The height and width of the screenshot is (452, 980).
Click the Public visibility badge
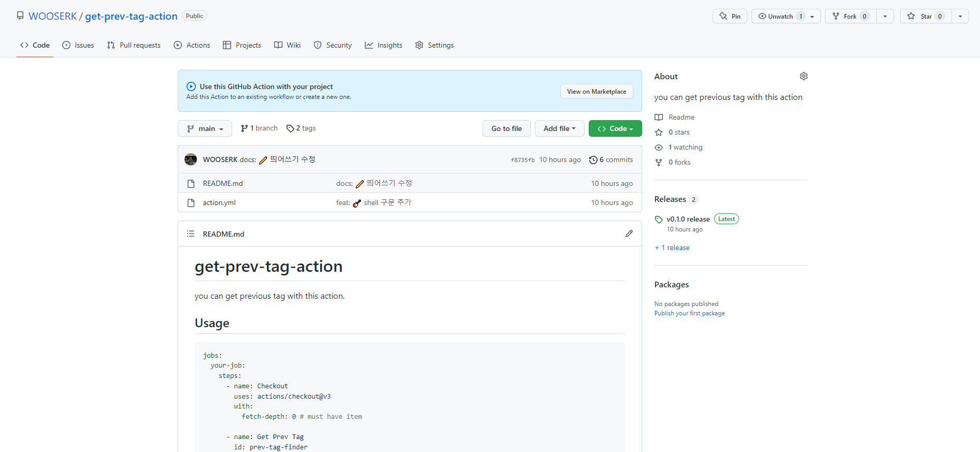(194, 16)
